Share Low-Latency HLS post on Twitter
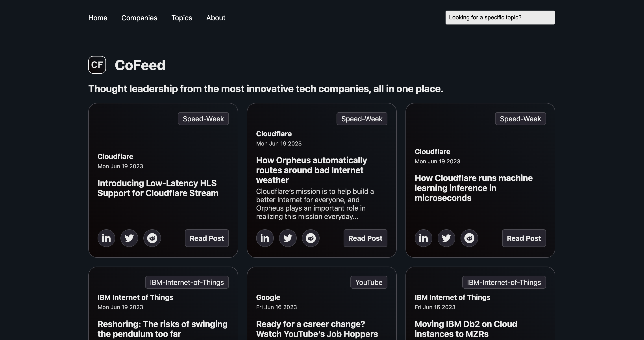The height and width of the screenshot is (340, 644). tap(129, 238)
